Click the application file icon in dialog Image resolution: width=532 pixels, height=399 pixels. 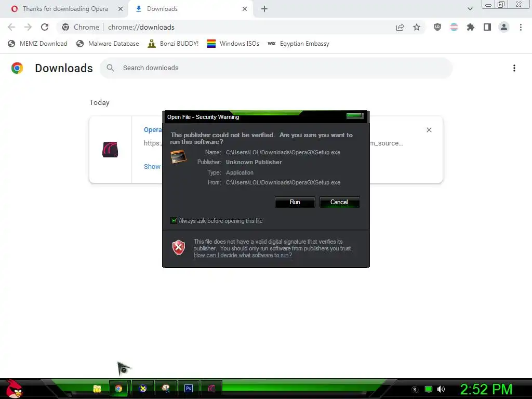click(x=179, y=157)
